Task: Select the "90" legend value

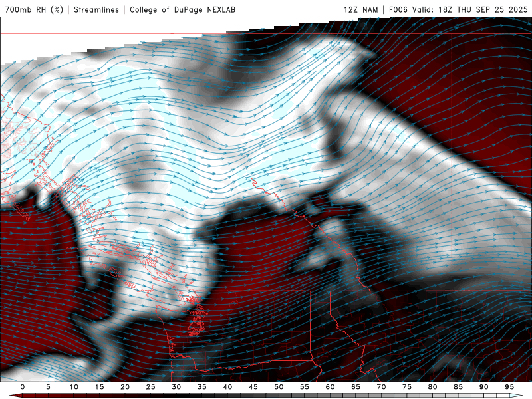Action: point(483,387)
